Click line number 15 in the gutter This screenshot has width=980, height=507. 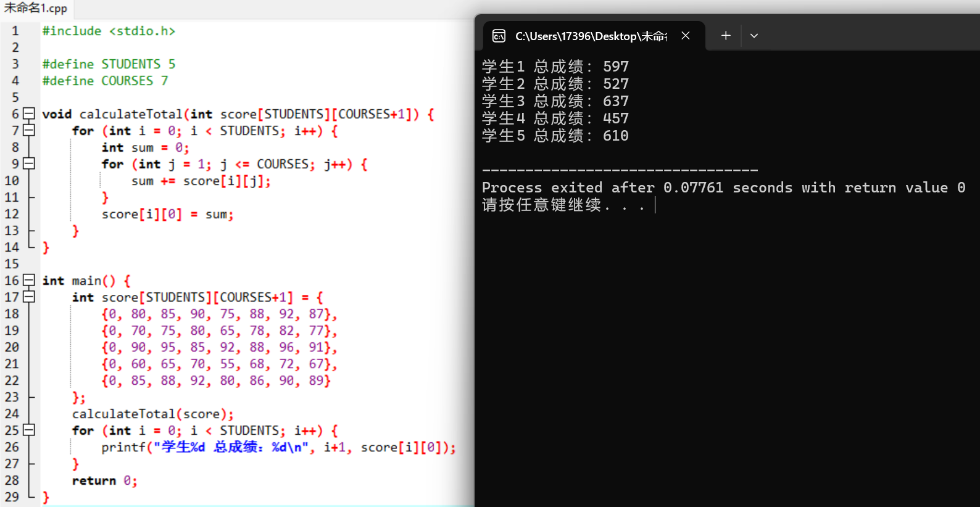pyautogui.click(x=12, y=264)
